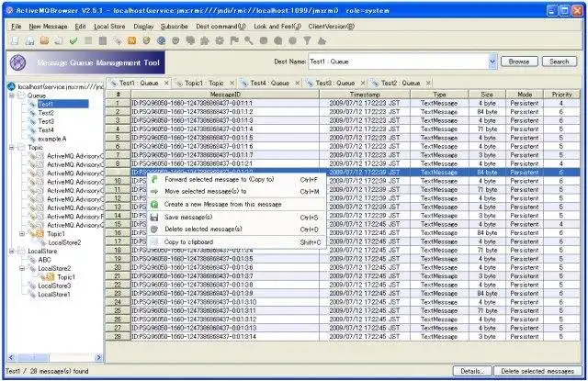This screenshot has width=588, height=381.
Task: Close the Topic1 : Topic tab
Action: (232, 83)
